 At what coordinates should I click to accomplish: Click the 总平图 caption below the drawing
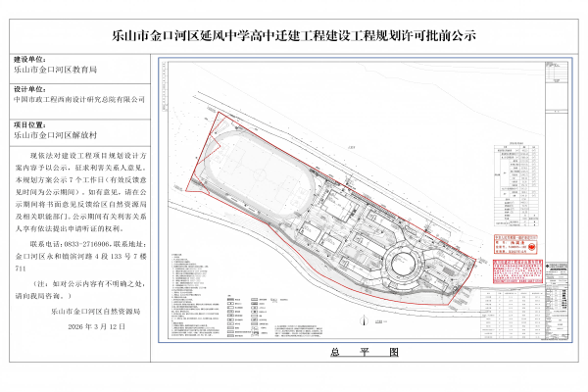[x=365, y=352]
